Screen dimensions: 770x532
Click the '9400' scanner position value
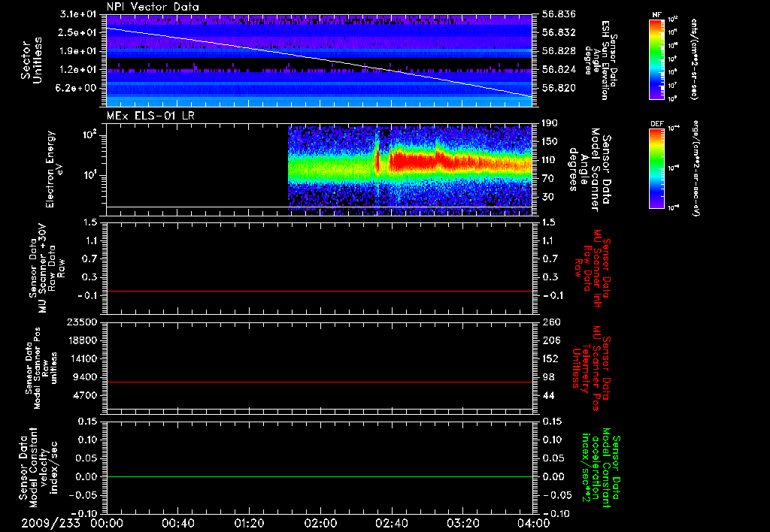[x=85, y=377]
